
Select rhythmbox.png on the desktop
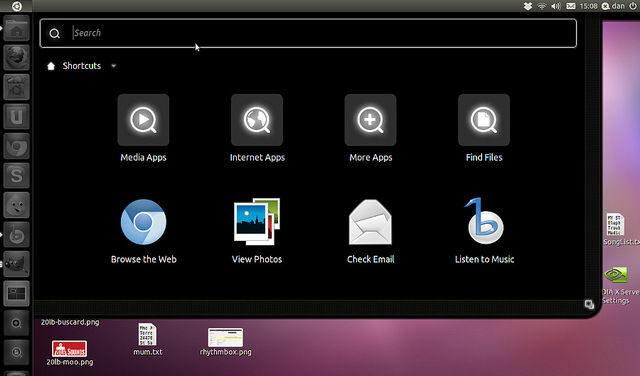coord(225,342)
